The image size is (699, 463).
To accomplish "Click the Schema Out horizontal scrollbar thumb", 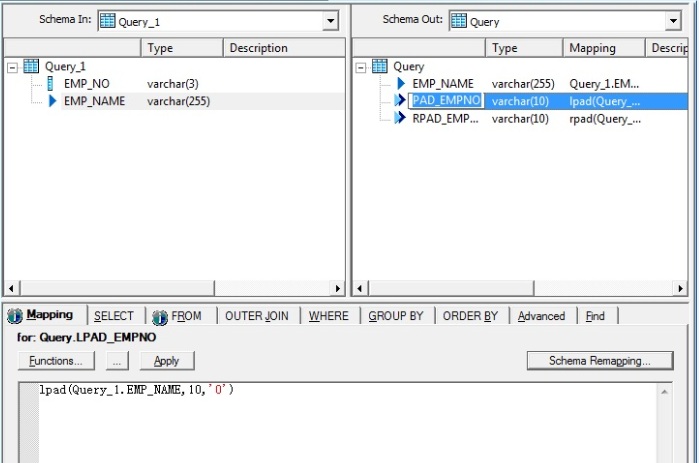I will [x=451, y=288].
